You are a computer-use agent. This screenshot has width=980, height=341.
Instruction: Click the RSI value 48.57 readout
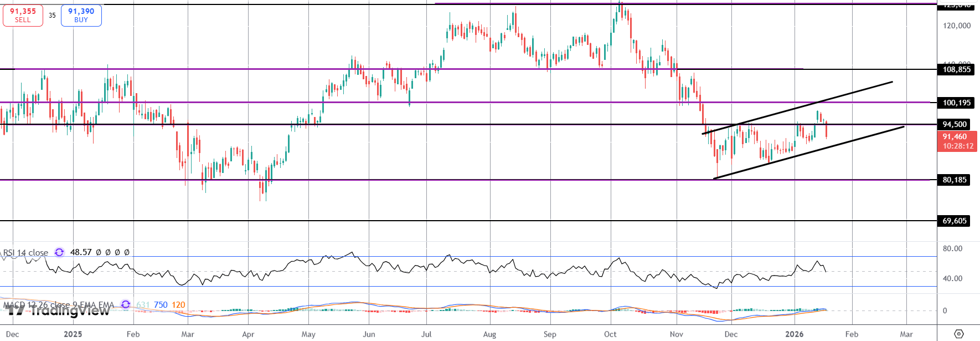pyautogui.click(x=81, y=252)
